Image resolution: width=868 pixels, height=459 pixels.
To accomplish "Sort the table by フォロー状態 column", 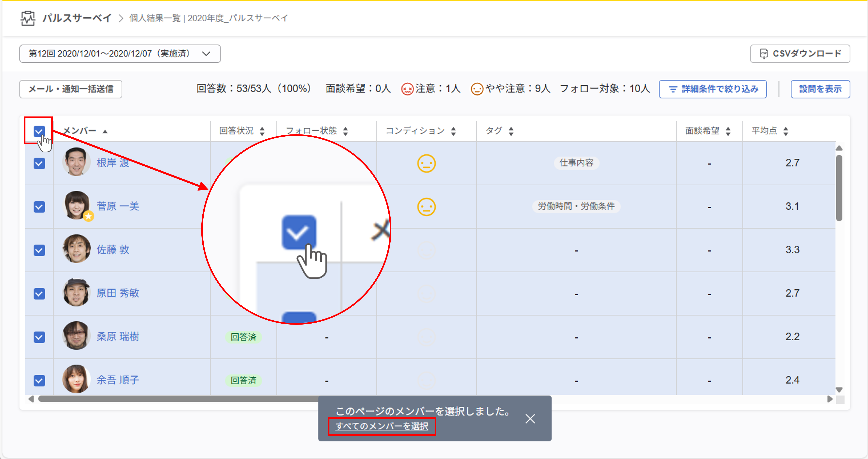I will [x=345, y=131].
